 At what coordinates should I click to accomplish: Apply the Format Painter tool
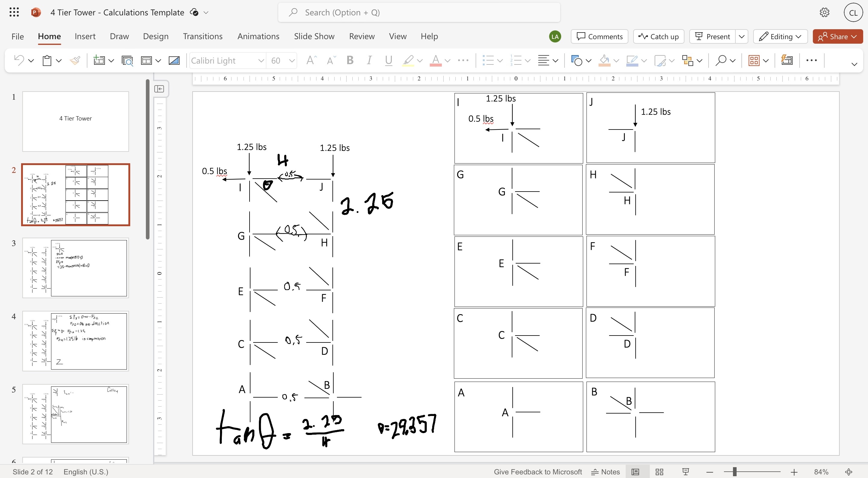(75, 60)
